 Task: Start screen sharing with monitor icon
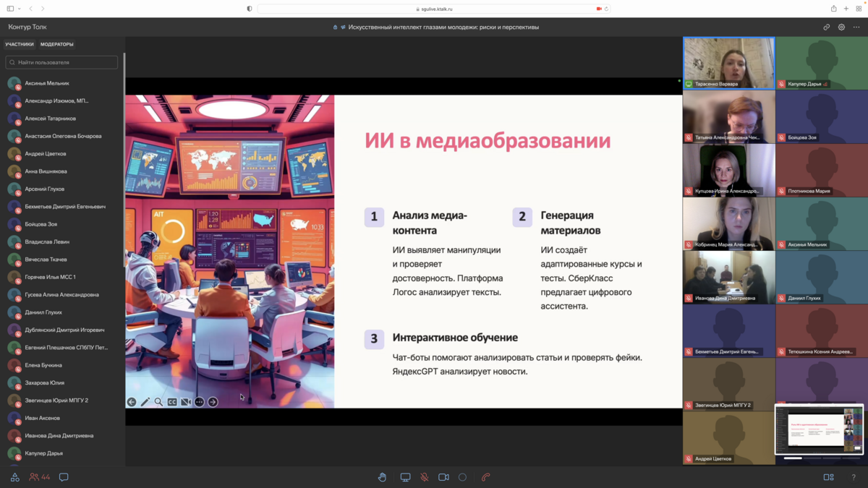click(405, 477)
